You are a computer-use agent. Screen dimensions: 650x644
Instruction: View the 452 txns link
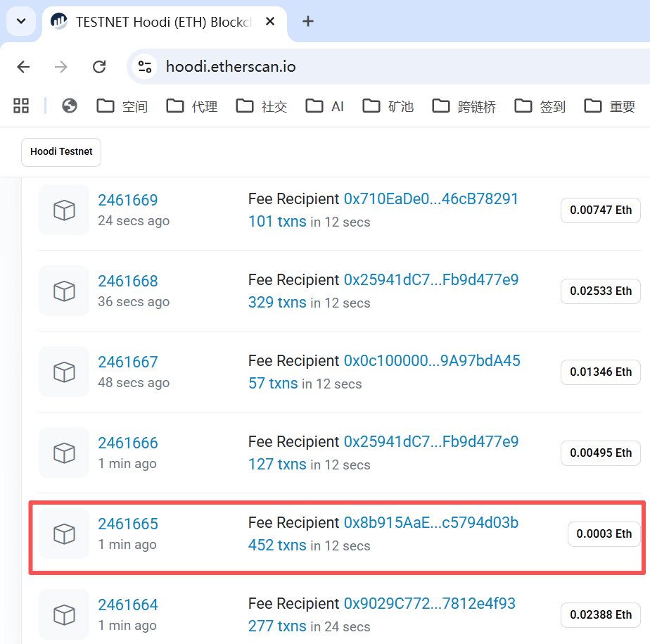tap(277, 545)
